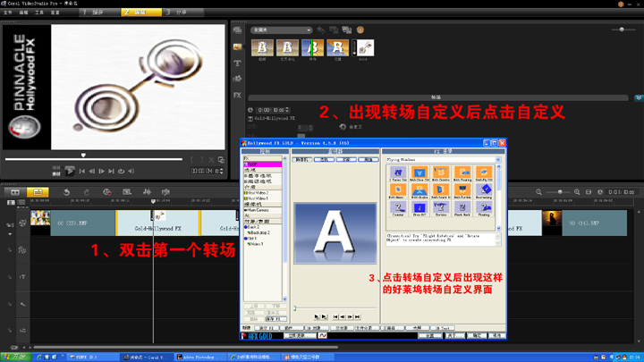Click the preview volume speaker icon
This screenshot has height=362, width=644.
(131, 171)
